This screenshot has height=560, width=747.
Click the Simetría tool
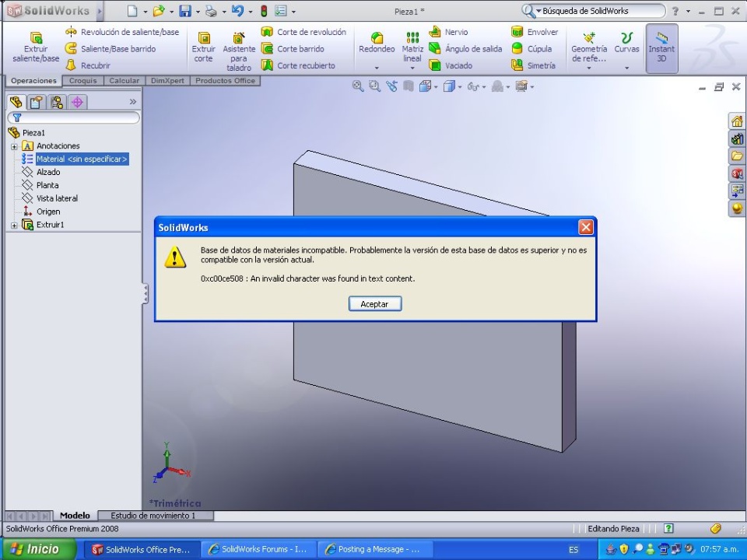533,65
